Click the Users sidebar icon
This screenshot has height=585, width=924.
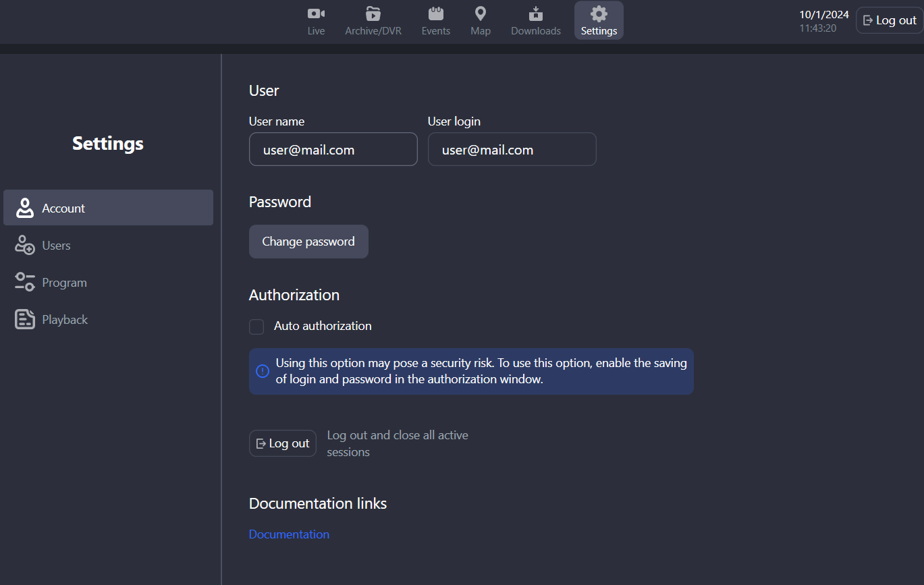25,246
